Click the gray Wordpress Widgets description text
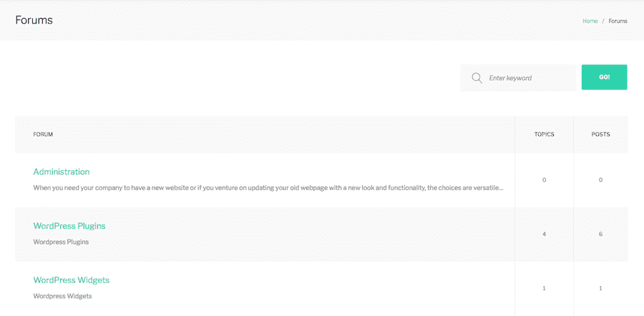This screenshot has height=316, width=644. pos(62,296)
